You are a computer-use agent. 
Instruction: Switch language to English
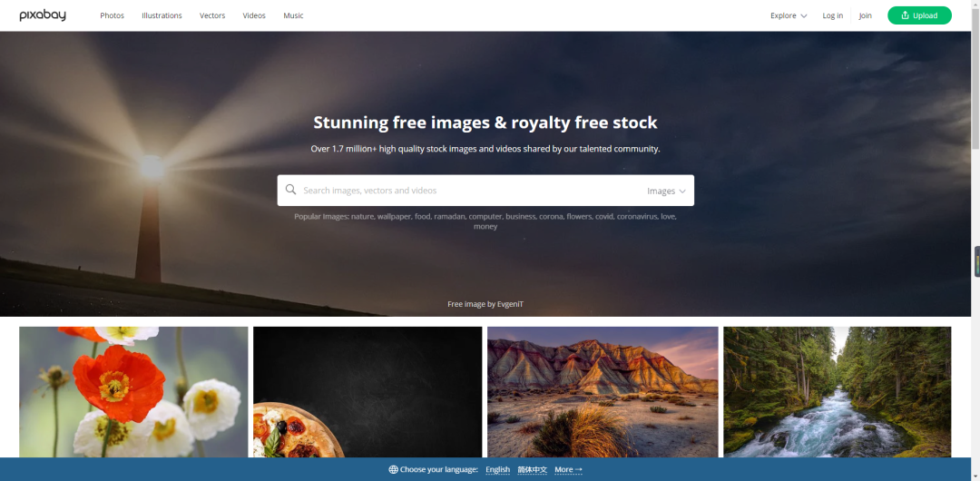[x=498, y=470]
